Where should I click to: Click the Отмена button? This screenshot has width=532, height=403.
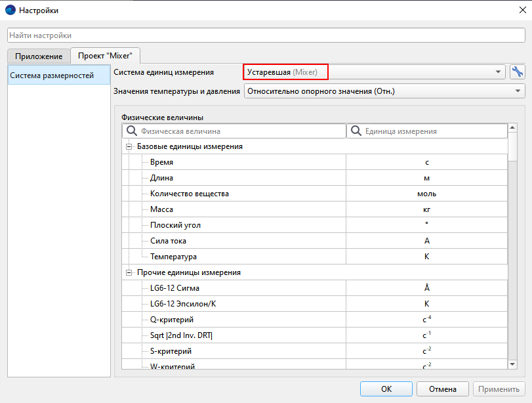[443, 389]
